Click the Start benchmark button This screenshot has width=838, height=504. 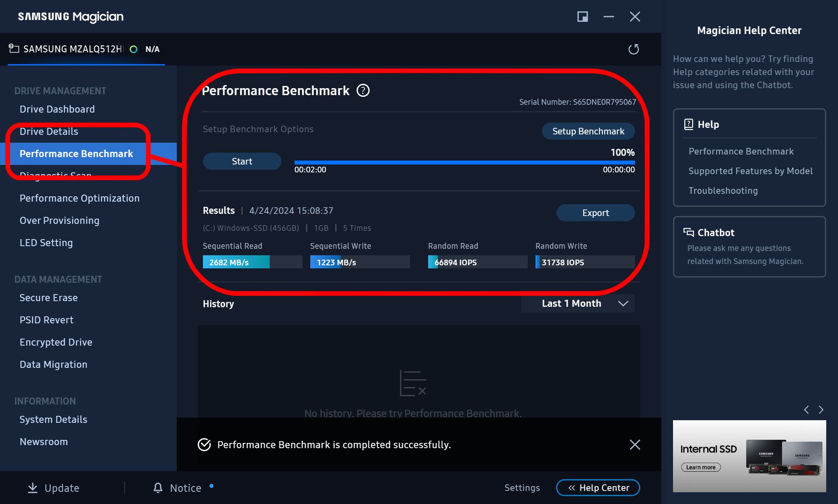tap(242, 161)
